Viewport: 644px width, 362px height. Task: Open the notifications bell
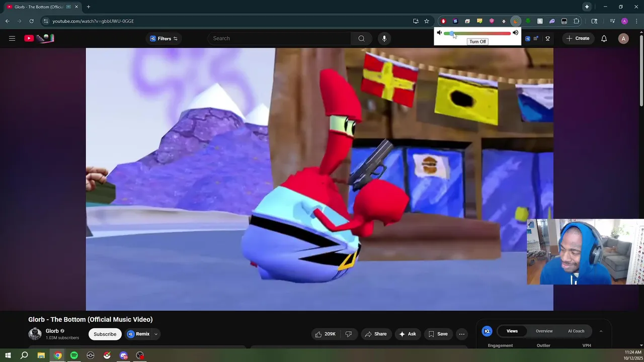604,38
